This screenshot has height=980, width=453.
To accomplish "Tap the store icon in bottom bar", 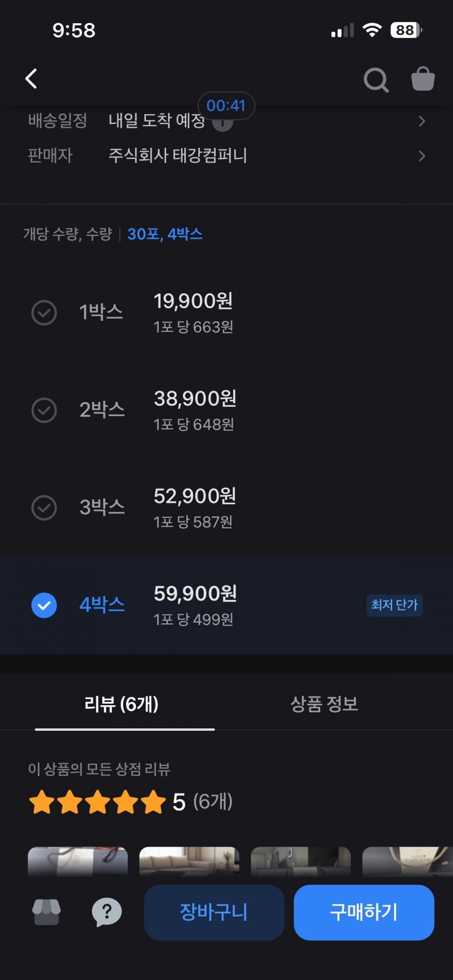I will [x=46, y=912].
